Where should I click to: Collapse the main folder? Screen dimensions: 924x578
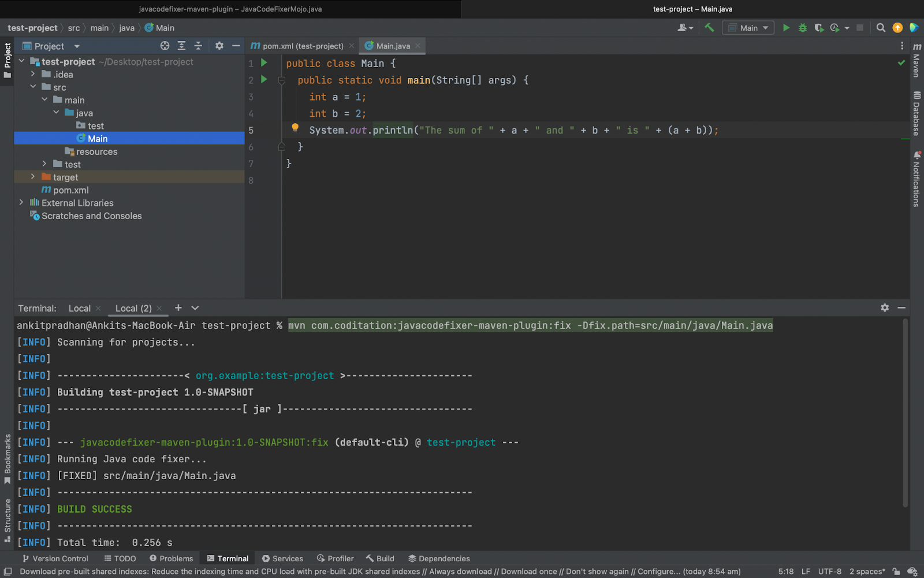(44, 99)
